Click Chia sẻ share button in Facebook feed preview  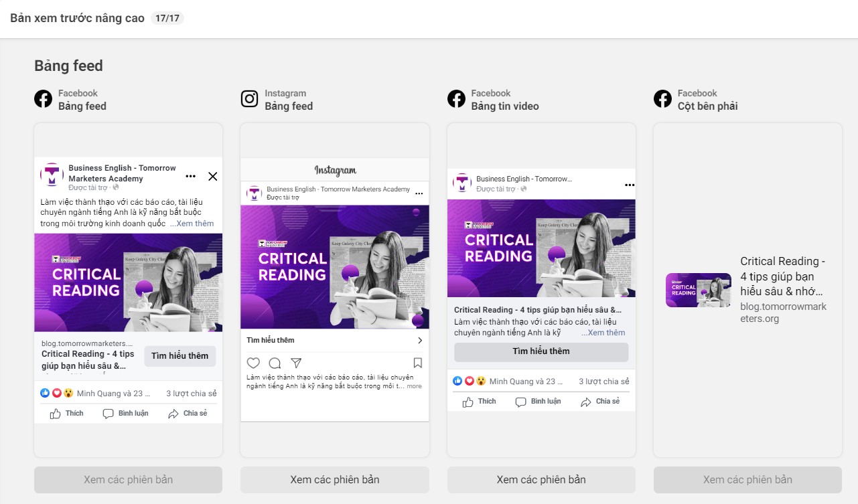pos(188,414)
